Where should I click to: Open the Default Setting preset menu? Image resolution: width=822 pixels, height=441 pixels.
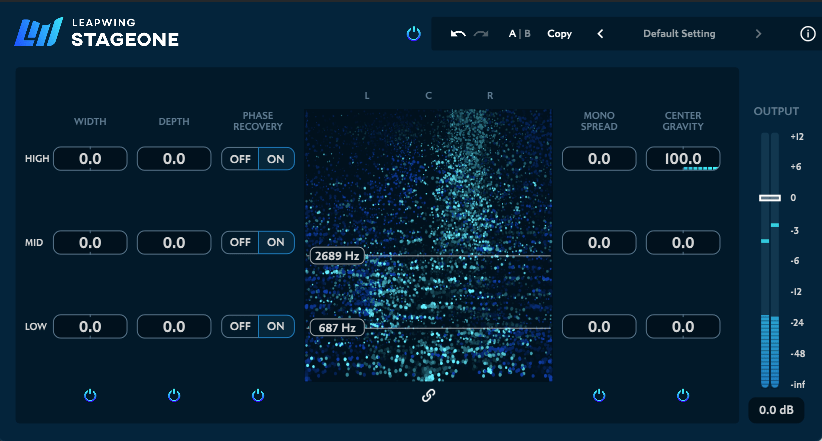tap(679, 34)
